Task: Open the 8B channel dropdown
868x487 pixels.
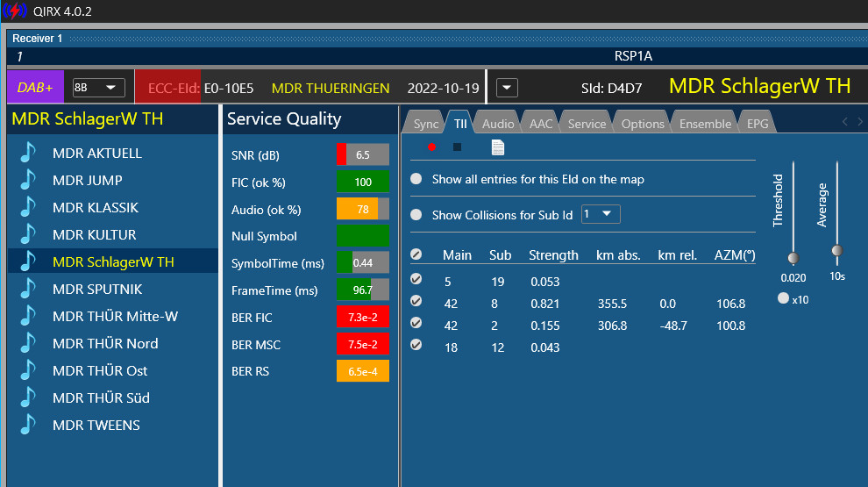Action: (98, 88)
